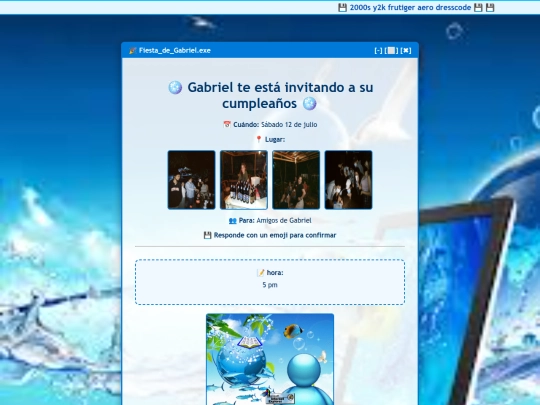Click the last floppy icon in top banner

[x=490, y=8]
